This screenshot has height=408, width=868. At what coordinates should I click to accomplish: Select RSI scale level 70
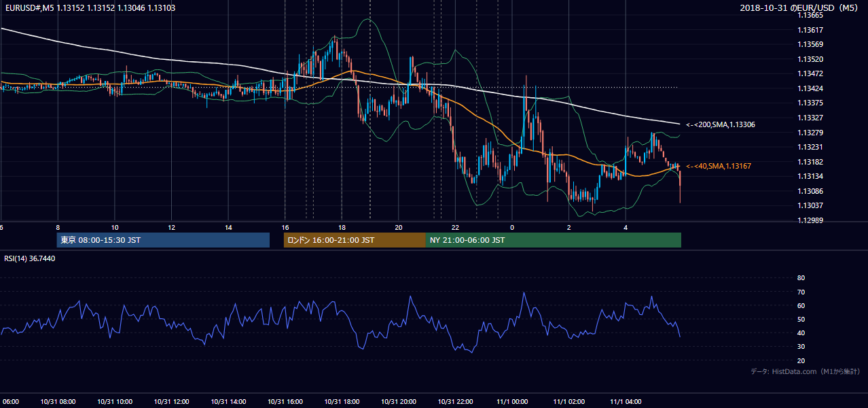[x=801, y=292]
